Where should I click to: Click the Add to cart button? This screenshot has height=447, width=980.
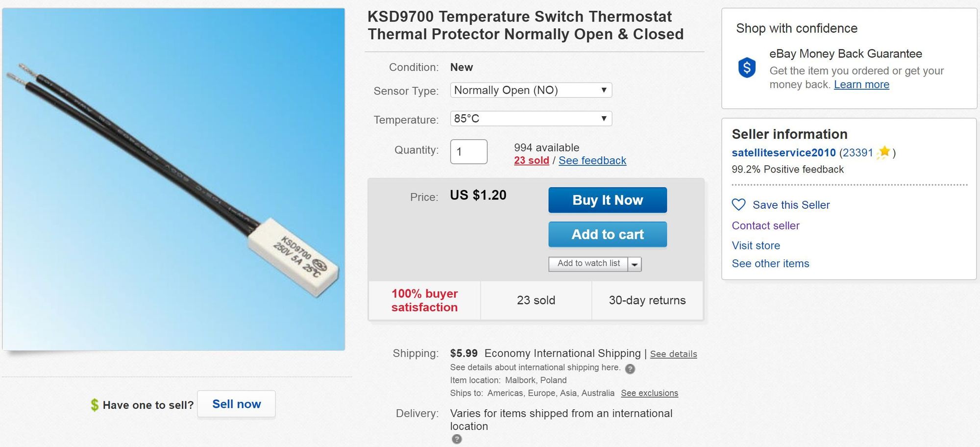[607, 234]
